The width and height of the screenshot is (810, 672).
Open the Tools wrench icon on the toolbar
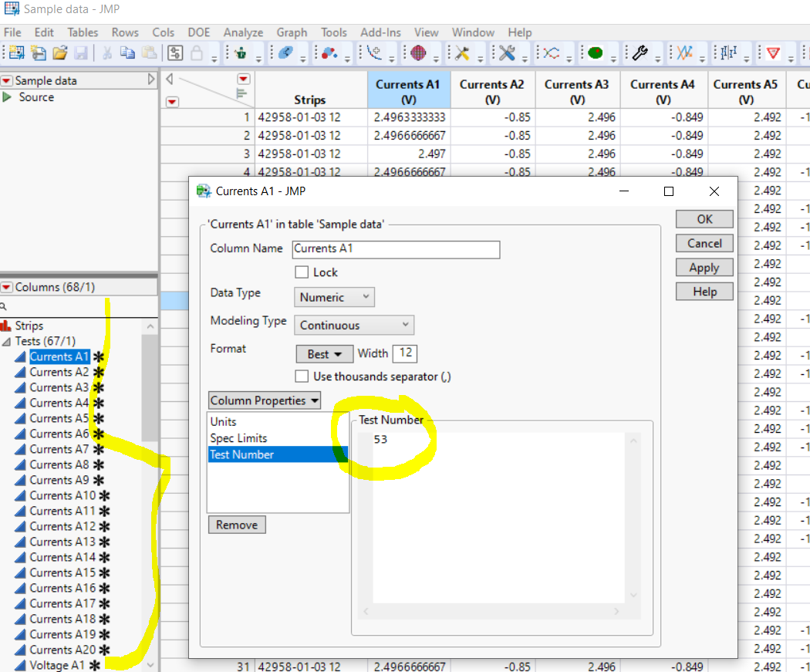(x=639, y=52)
